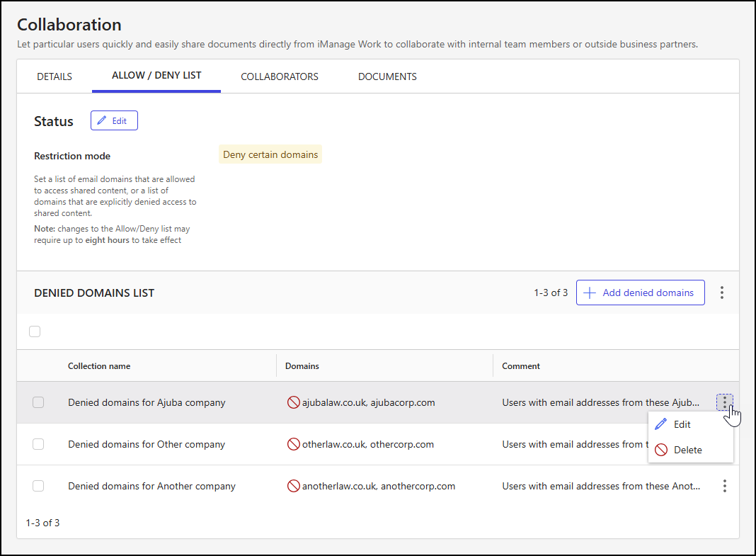The image size is (756, 556).
Task: Open the Ajuba company row actions menu
Action: [x=724, y=402]
